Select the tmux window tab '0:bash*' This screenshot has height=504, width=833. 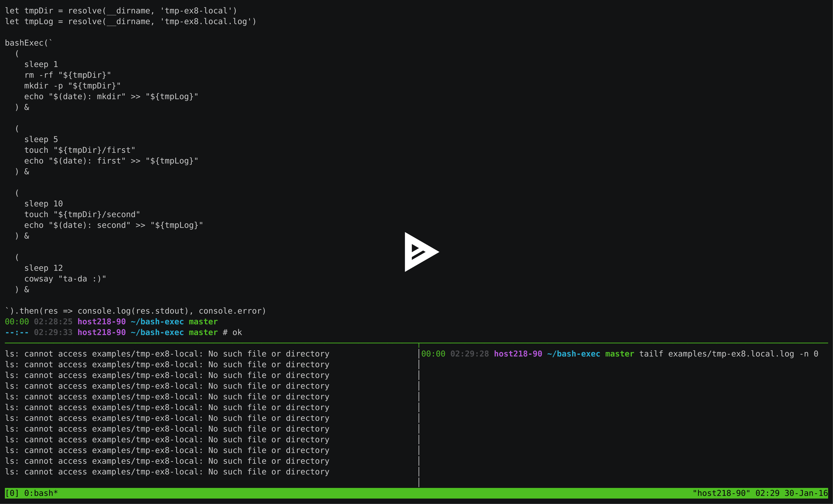(41, 493)
